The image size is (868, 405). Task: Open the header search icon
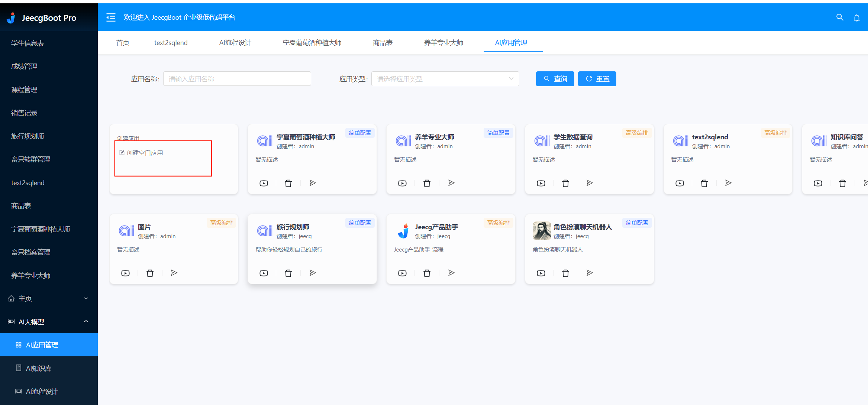pyautogui.click(x=840, y=17)
